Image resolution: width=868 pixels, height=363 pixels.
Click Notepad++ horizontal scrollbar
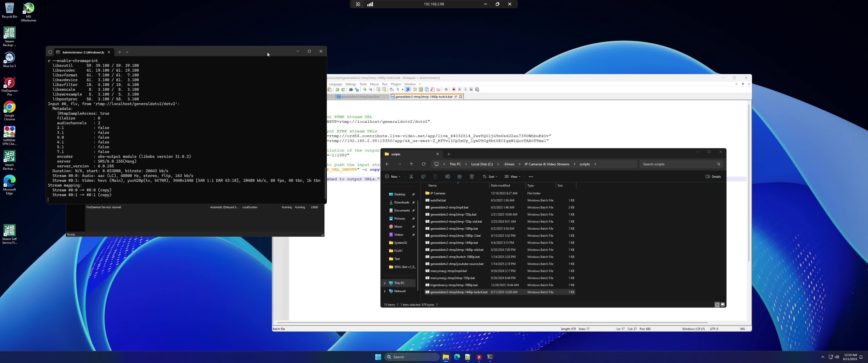click(492, 323)
